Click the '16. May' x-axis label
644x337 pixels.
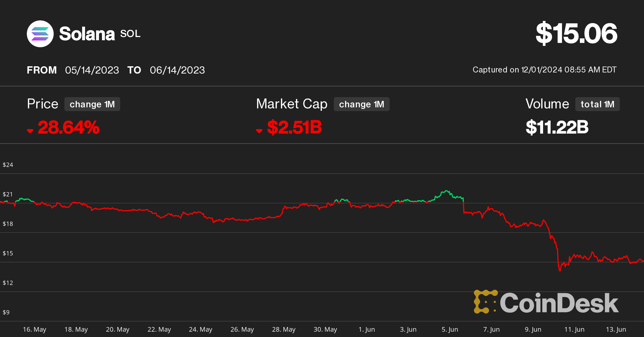tap(35, 329)
